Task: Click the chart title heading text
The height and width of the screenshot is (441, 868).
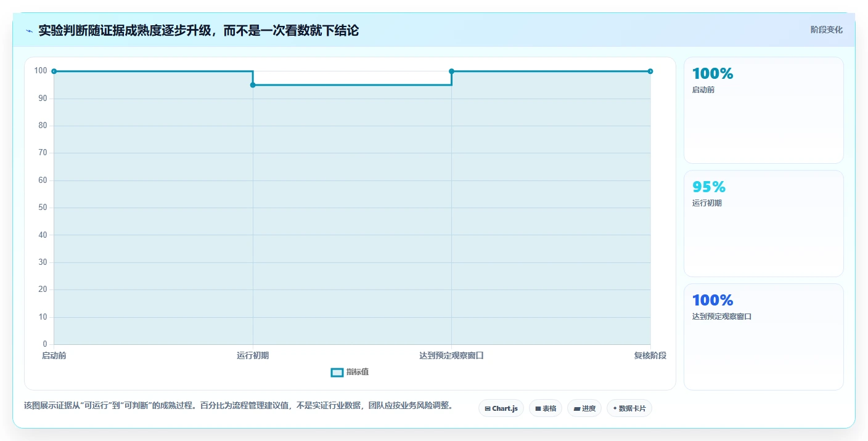Action: coord(199,30)
